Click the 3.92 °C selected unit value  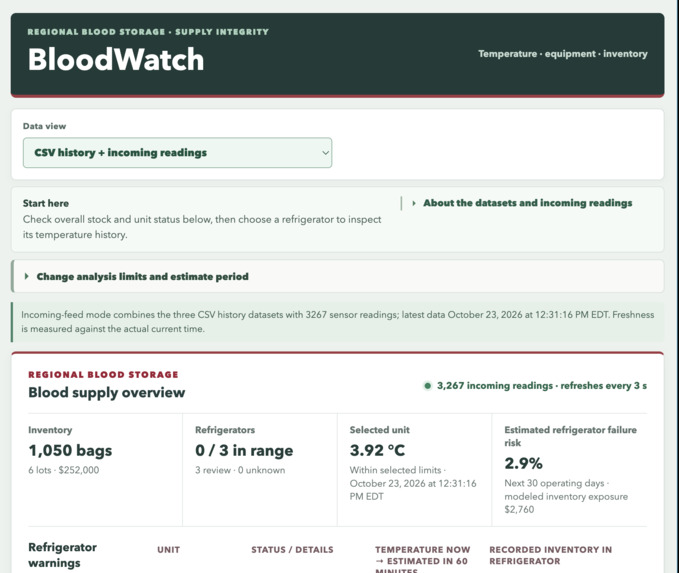pyautogui.click(x=377, y=450)
